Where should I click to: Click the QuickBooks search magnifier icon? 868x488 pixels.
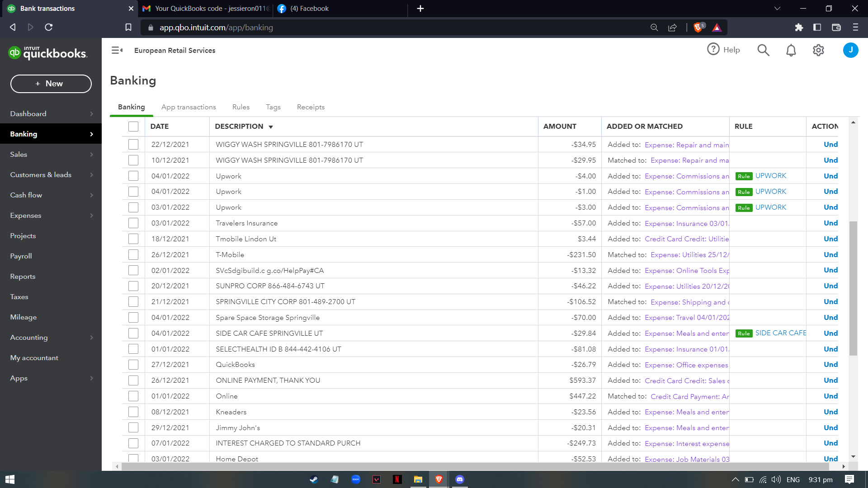(763, 50)
